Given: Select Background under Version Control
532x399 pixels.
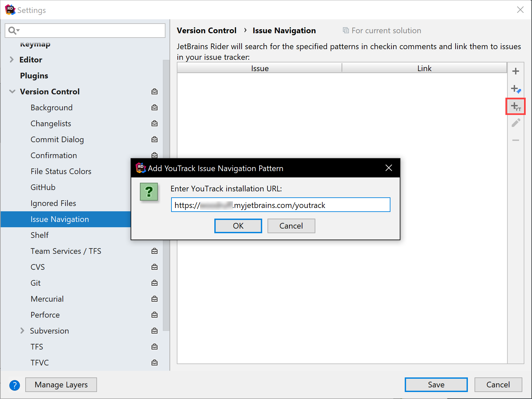Looking at the screenshot, I should pyautogui.click(x=52, y=108).
